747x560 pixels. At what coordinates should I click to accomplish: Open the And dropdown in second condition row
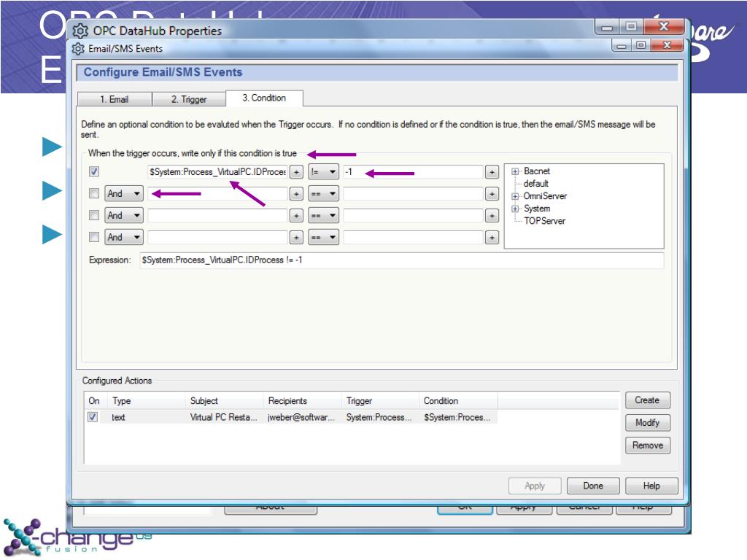pos(124,193)
